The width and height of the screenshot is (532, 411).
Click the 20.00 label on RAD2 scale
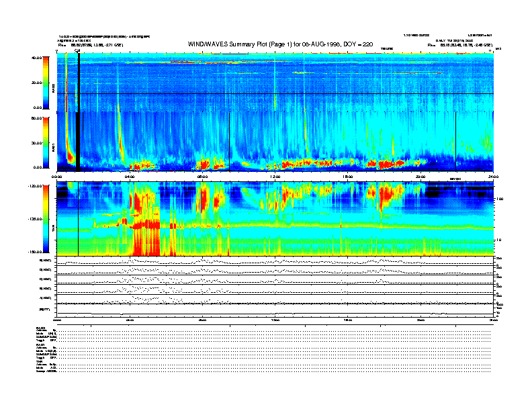[37, 83]
